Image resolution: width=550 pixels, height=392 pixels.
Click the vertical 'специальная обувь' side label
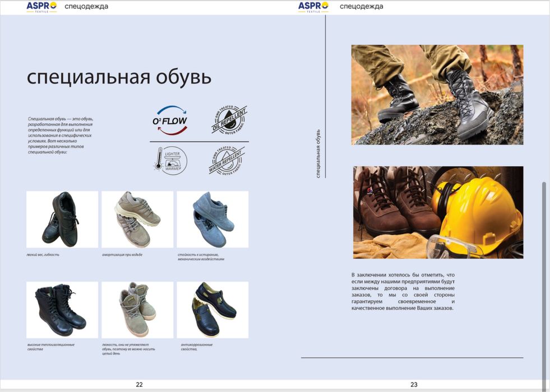click(318, 153)
